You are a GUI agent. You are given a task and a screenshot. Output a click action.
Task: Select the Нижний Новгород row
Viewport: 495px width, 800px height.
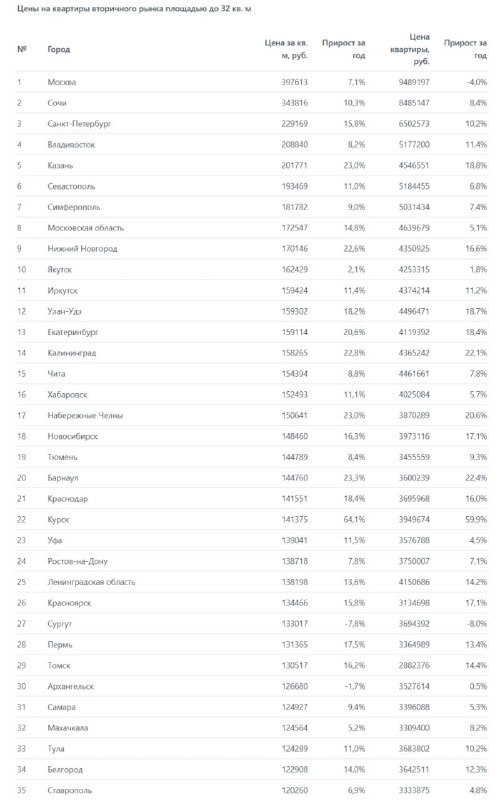pyautogui.click(x=252, y=249)
